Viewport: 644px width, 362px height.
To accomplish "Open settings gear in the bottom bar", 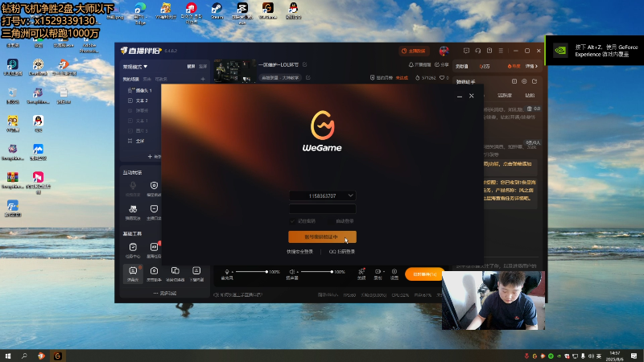I will click(394, 274).
